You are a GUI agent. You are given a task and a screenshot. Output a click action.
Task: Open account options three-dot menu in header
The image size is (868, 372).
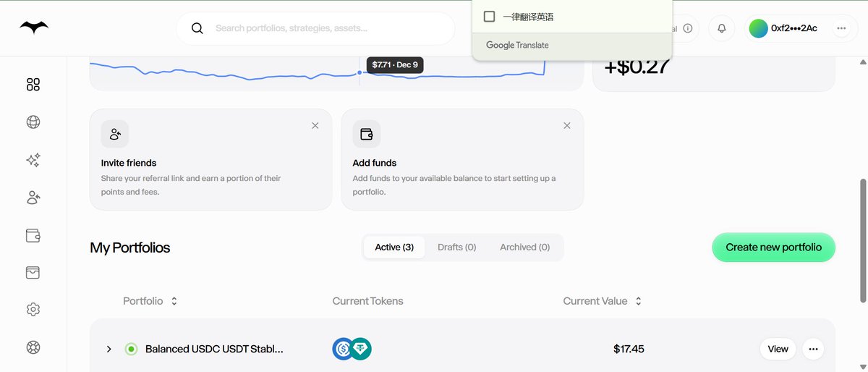(x=841, y=28)
